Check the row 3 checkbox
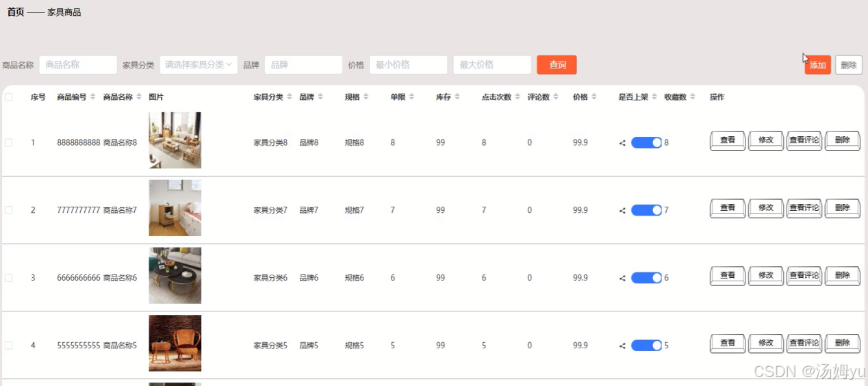The height and width of the screenshot is (386, 868). [x=9, y=278]
